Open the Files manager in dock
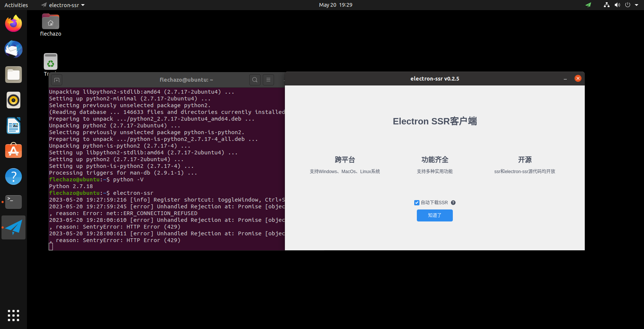The width and height of the screenshot is (644, 329). pyautogui.click(x=13, y=75)
